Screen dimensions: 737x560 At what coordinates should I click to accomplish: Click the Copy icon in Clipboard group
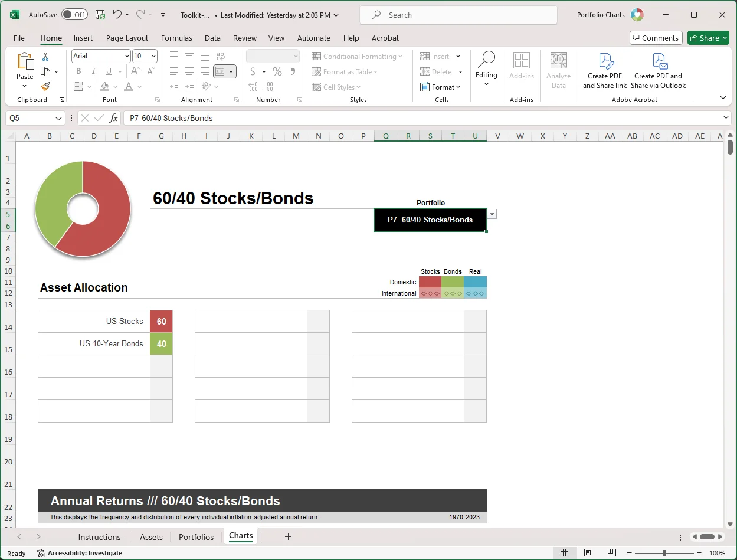[45, 71]
